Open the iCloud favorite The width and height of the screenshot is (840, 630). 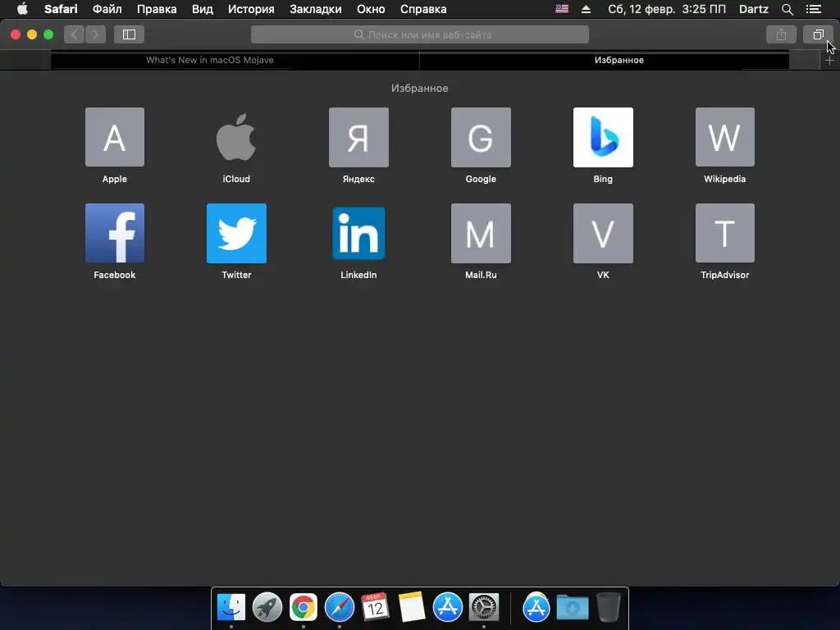[x=236, y=137]
